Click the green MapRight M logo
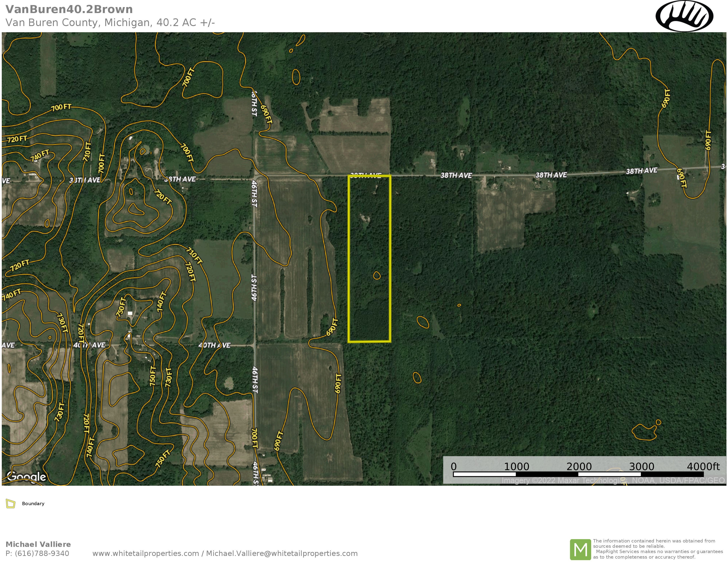Image resolution: width=728 pixels, height=563 pixels. click(x=580, y=550)
